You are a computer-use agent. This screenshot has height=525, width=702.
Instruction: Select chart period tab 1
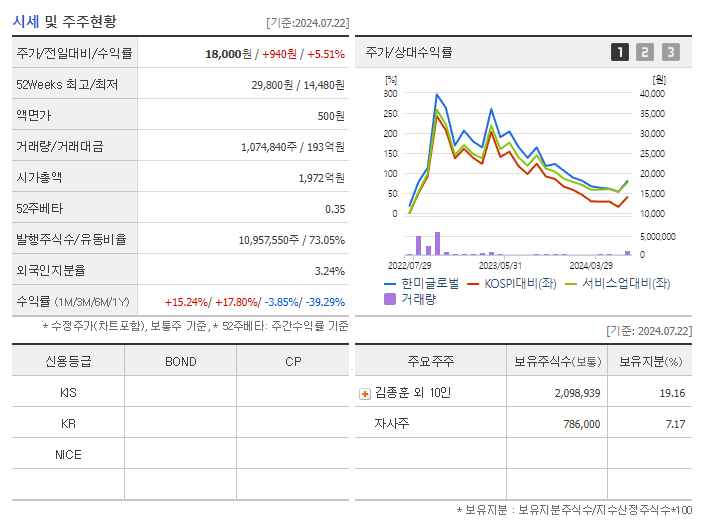pyautogui.click(x=620, y=52)
